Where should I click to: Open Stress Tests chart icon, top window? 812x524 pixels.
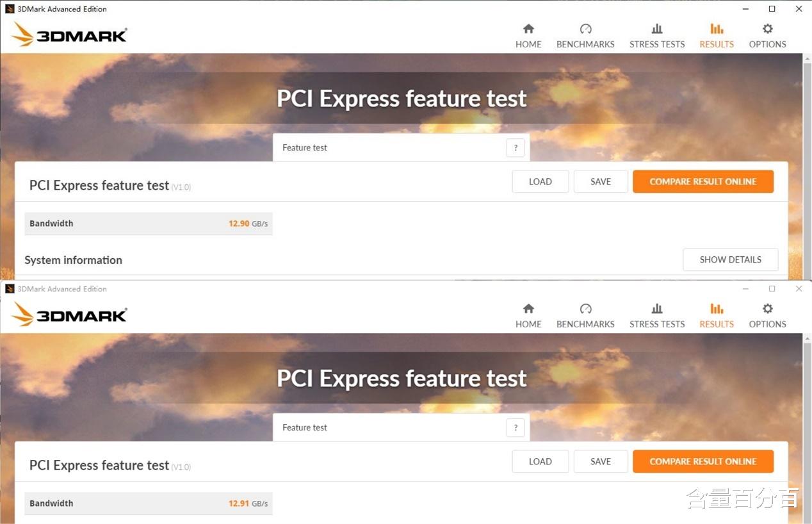(657, 29)
